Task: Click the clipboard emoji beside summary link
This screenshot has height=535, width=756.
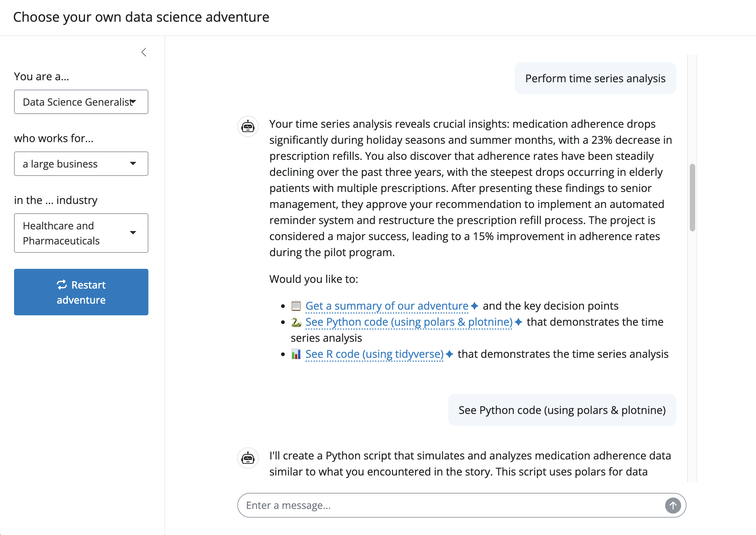Action: (296, 306)
